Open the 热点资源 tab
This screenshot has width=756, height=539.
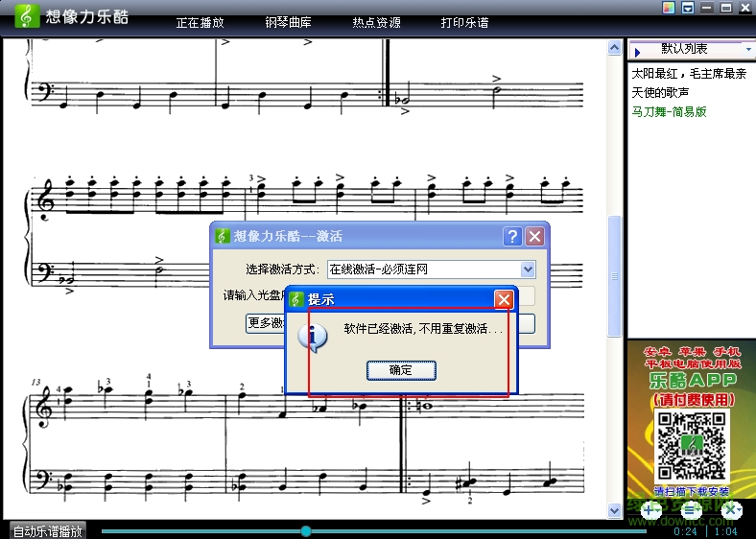(x=376, y=22)
